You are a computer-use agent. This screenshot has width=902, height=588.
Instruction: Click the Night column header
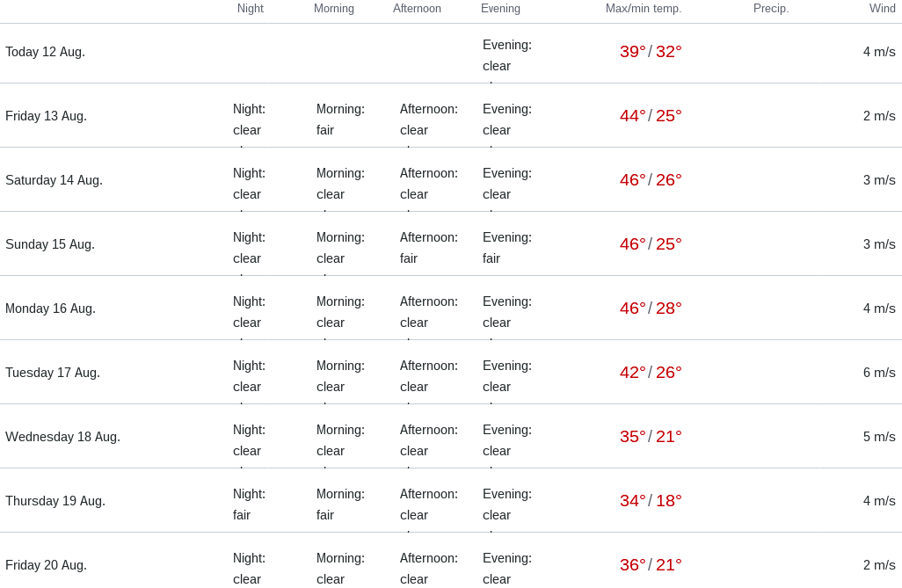click(251, 9)
